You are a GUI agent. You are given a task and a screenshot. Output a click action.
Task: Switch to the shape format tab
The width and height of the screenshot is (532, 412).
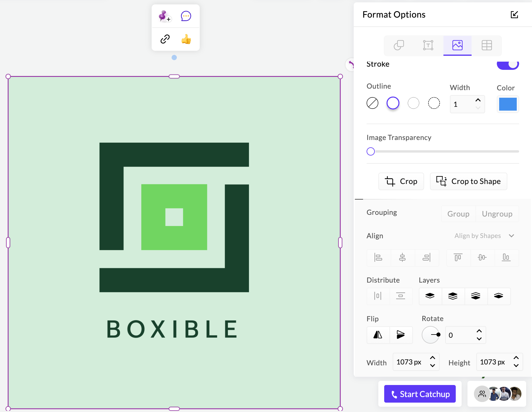tap(399, 45)
